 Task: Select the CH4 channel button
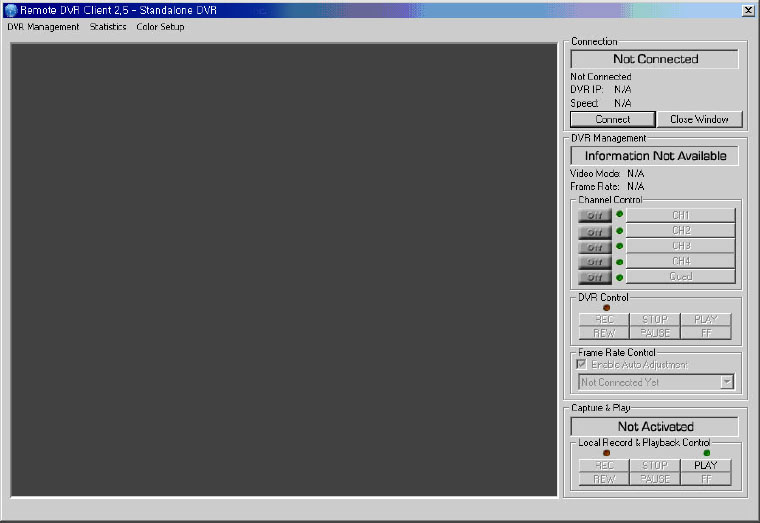coord(680,261)
